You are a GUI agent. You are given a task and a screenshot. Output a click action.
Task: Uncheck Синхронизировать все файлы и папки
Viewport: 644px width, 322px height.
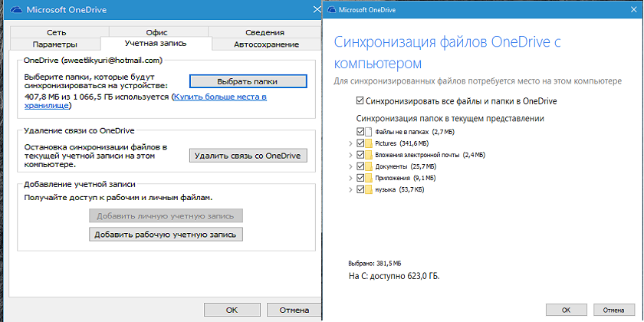click(x=360, y=100)
